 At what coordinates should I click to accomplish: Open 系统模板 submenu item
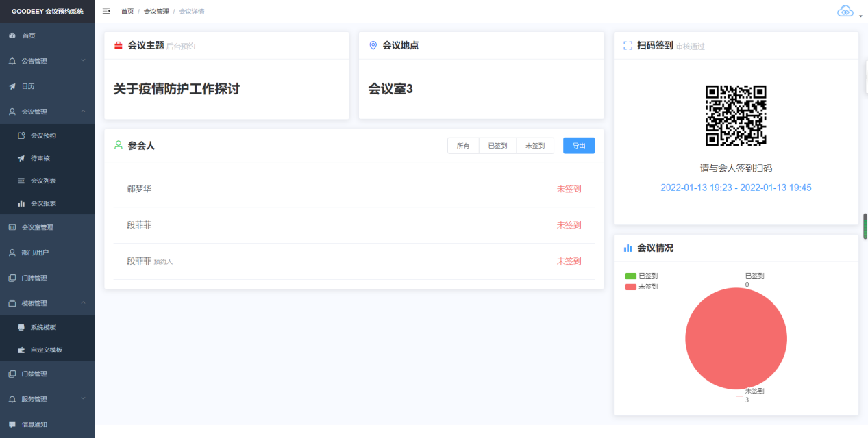47,327
